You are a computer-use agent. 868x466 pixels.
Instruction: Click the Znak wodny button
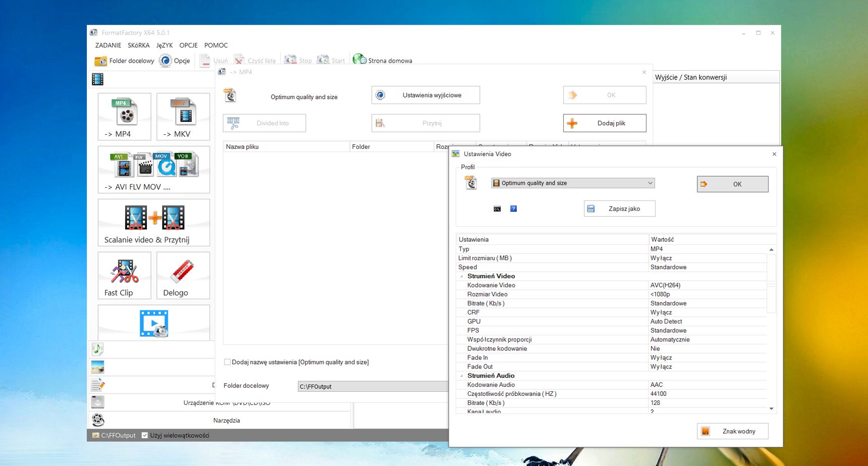[x=732, y=431]
